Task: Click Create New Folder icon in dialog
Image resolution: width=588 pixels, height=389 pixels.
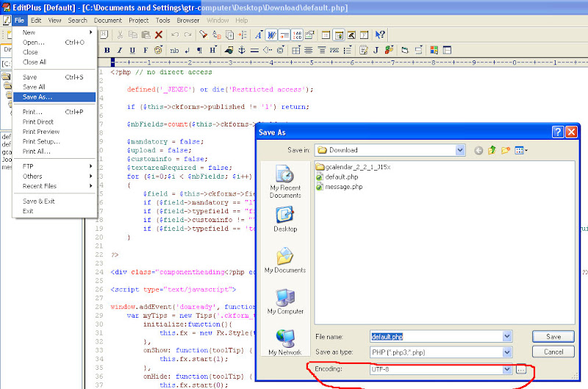Action: (506, 150)
